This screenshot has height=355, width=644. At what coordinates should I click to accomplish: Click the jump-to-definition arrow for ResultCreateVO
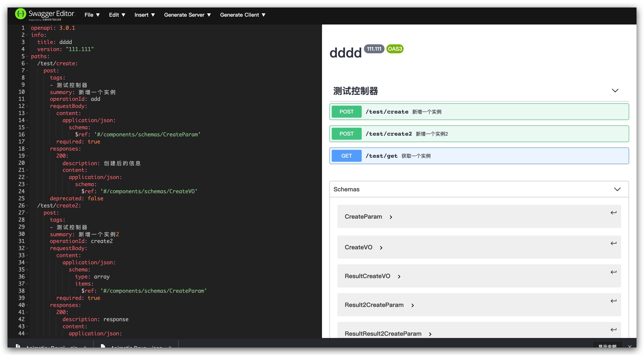[x=613, y=272]
